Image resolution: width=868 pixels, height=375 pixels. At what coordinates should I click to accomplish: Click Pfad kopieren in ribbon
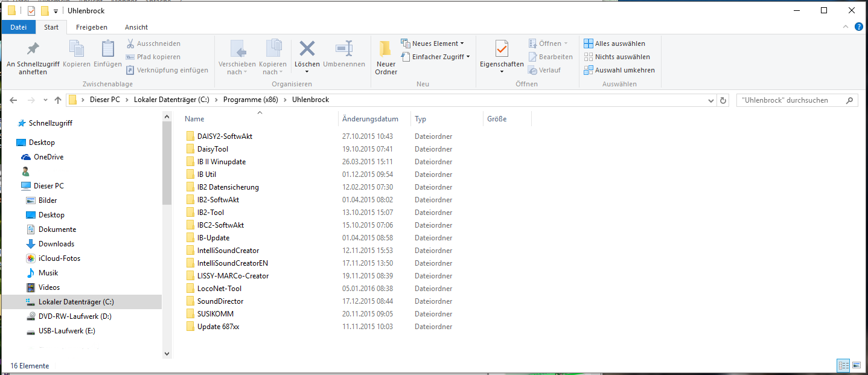153,57
